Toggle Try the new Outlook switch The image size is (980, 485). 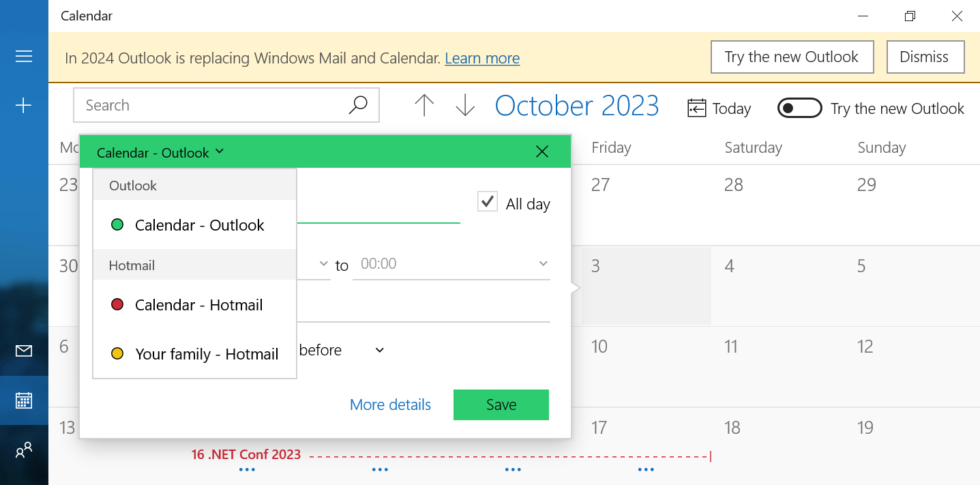800,108
